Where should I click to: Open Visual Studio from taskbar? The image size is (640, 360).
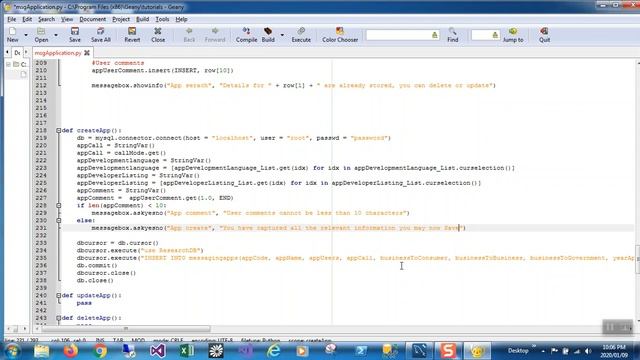pos(158,351)
